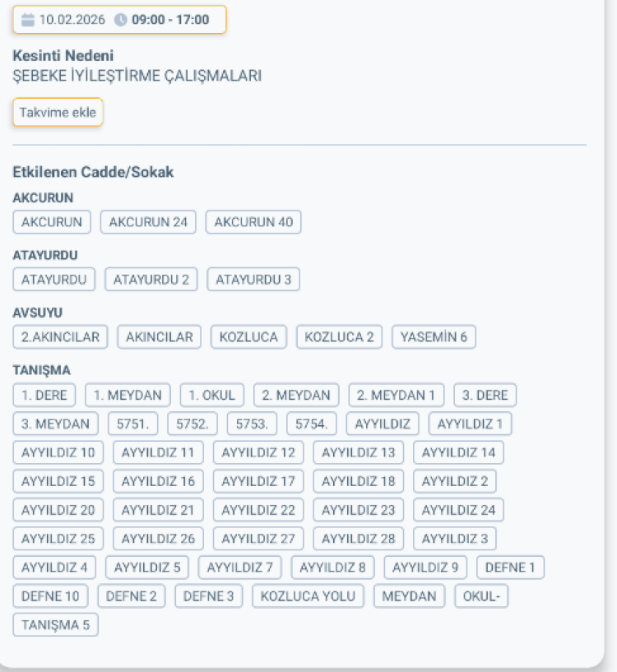The height and width of the screenshot is (672, 617).
Task: Click the date and time badge
Action: click(119, 20)
